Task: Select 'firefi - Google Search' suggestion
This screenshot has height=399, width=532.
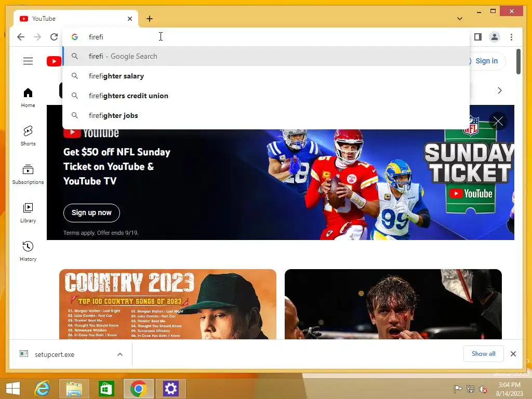Action: tap(266, 56)
